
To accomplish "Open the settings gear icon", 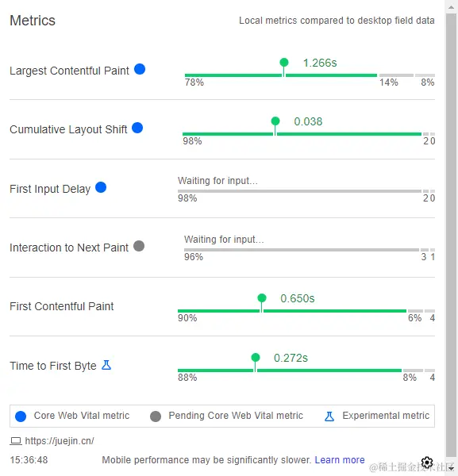I will coord(427,463).
